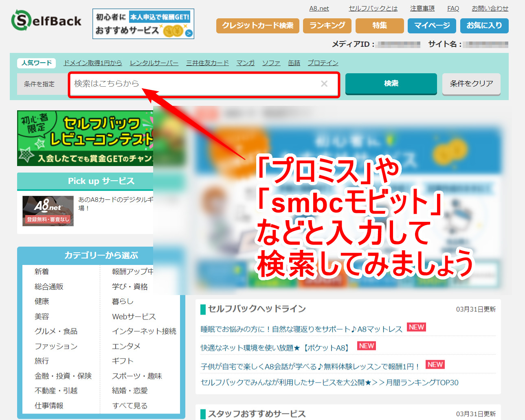Open the A8.net card thumbnail

click(x=48, y=211)
